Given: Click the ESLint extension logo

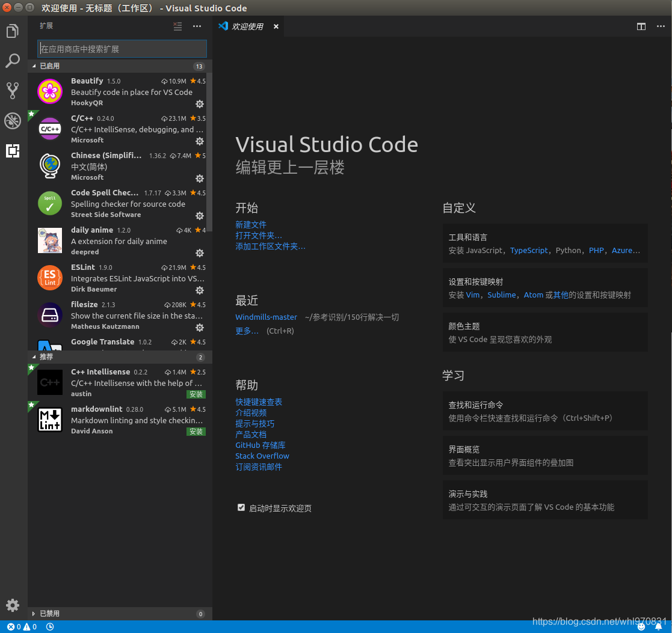Looking at the screenshot, I should click(x=50, y=278).
